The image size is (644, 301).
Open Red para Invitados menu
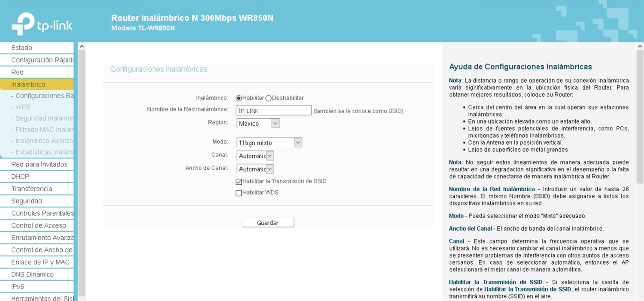coord(39,164)
